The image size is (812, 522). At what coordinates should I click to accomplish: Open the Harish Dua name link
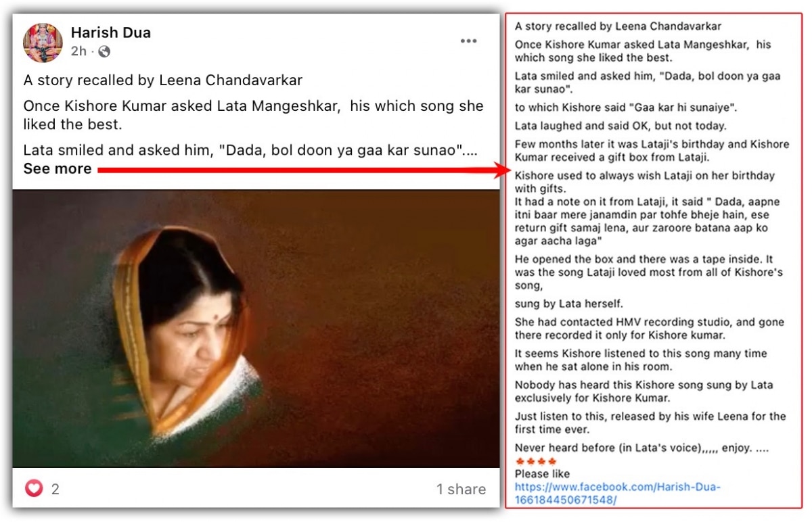pyautogui.click(x=111, y=32)
